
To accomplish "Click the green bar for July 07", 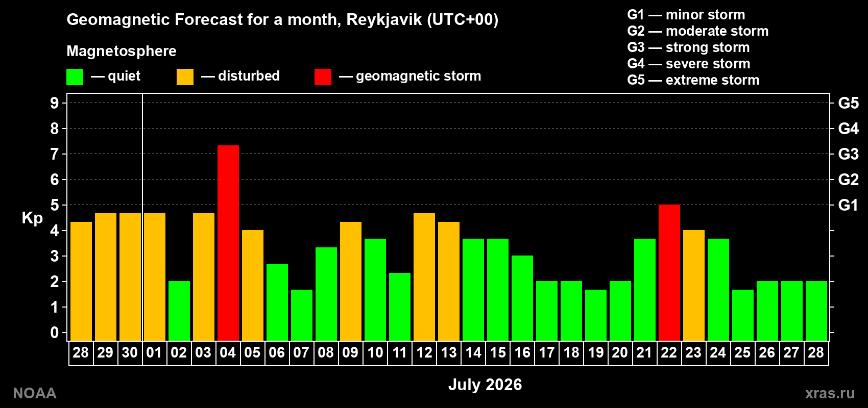I will [x=302, y=315].
